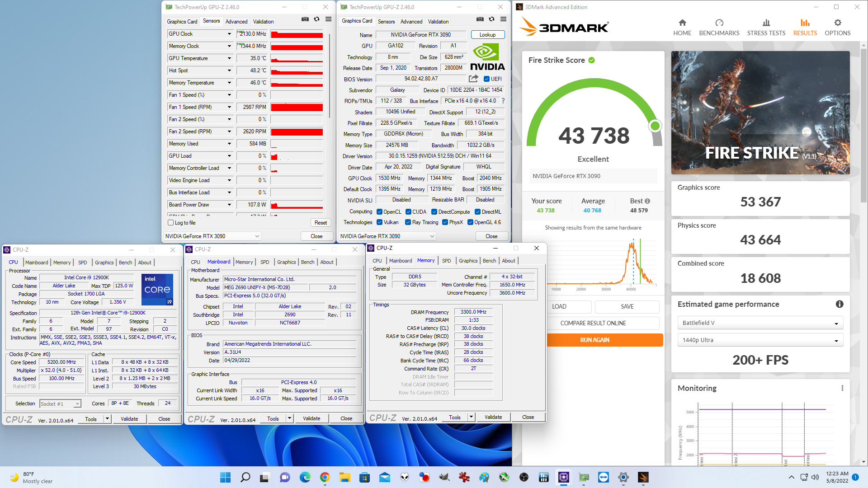Viewport: 868px width, 488px height.
Task: Open Monitoring three-dot menu
Action: point(842,388)
